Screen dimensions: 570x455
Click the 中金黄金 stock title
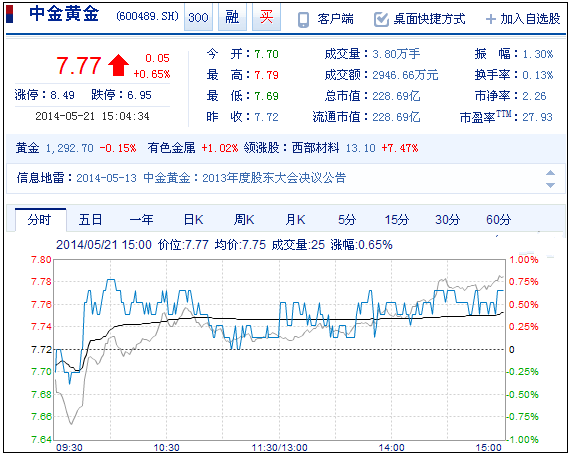(64, 15)
